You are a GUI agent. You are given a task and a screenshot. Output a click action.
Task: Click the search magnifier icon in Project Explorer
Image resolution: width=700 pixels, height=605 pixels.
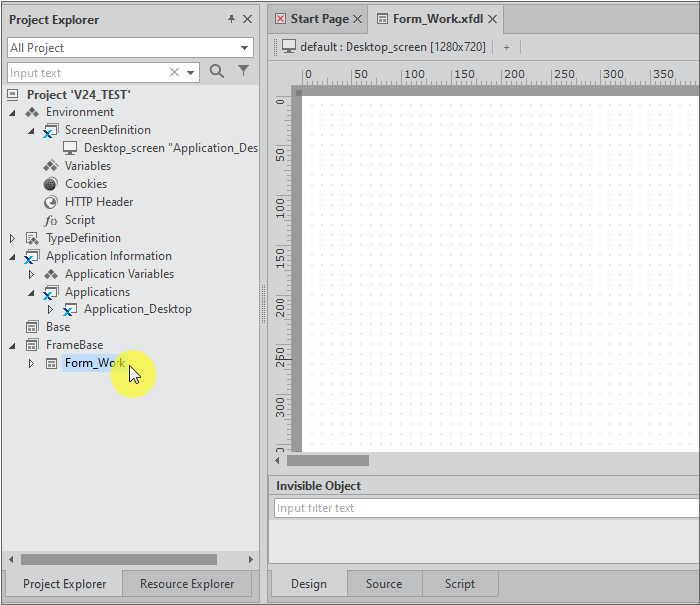(x=217, y=72)
